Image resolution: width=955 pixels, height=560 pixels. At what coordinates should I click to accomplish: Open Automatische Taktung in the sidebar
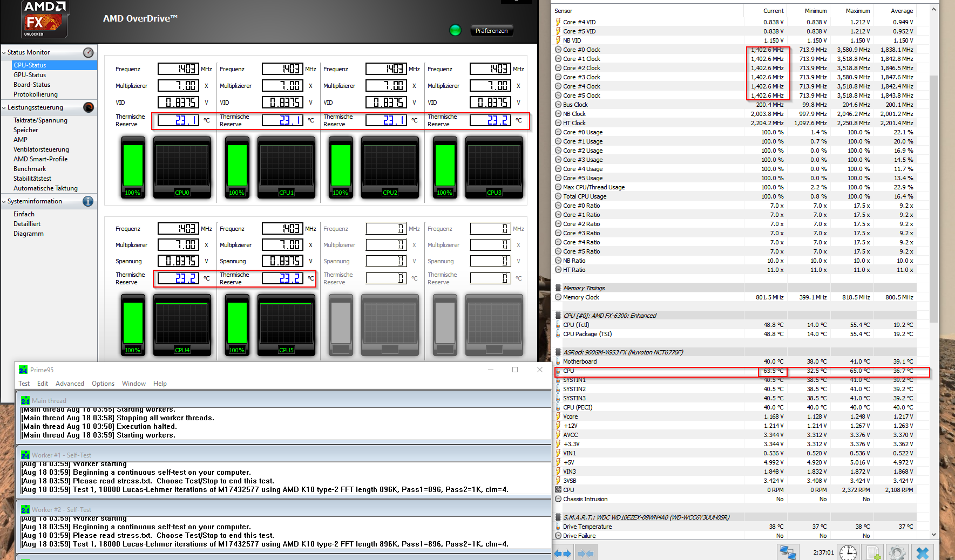46,188
